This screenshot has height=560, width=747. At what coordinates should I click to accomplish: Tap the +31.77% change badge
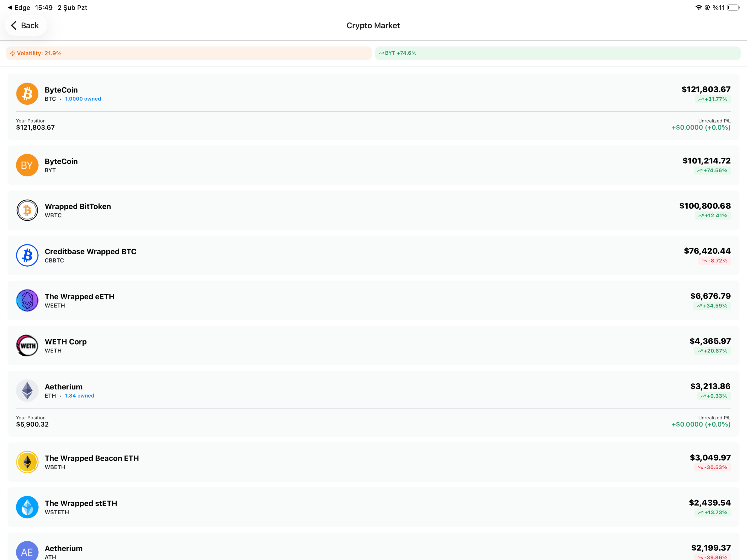(713, 99)
